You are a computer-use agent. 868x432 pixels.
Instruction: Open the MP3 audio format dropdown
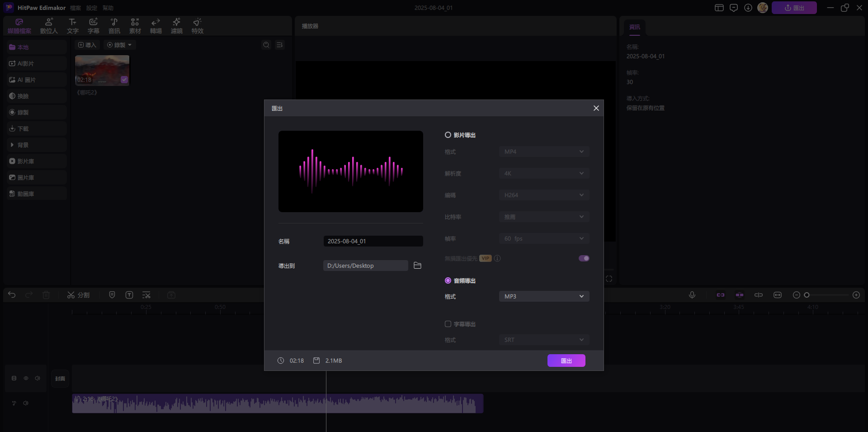tap(544, 296)
